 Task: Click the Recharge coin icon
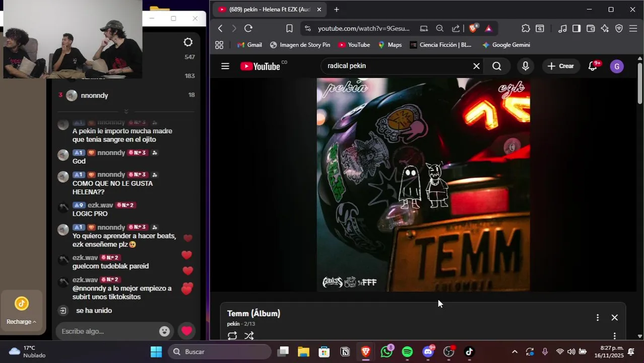coord(21,304)
